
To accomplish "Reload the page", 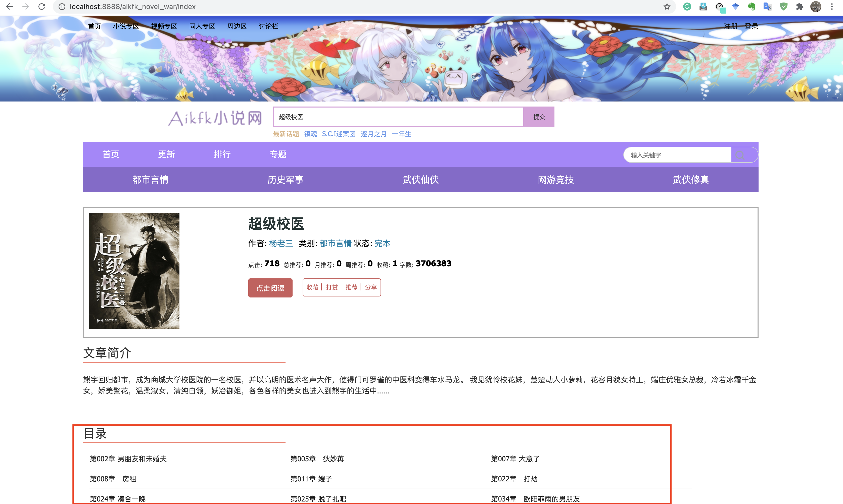I will pyautogui.click(x=42, y=7).
